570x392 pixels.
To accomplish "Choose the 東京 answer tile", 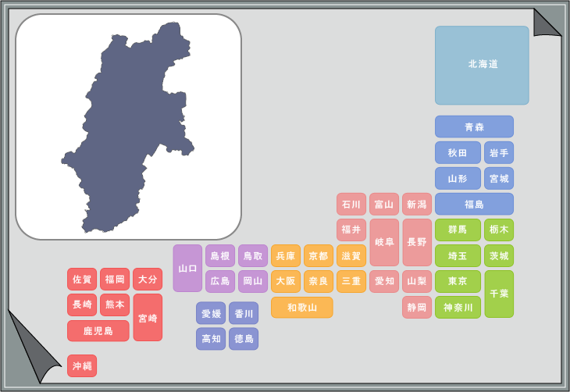I will coord(458,281).
